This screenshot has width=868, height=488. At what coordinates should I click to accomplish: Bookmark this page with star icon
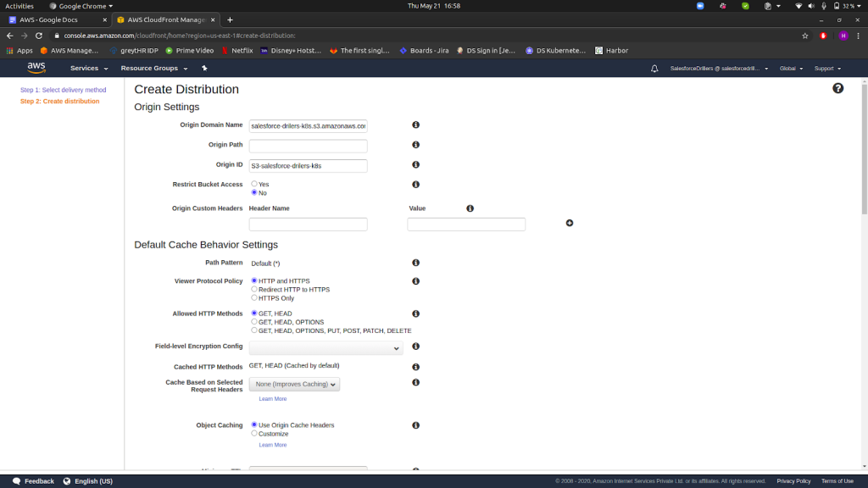805,36
